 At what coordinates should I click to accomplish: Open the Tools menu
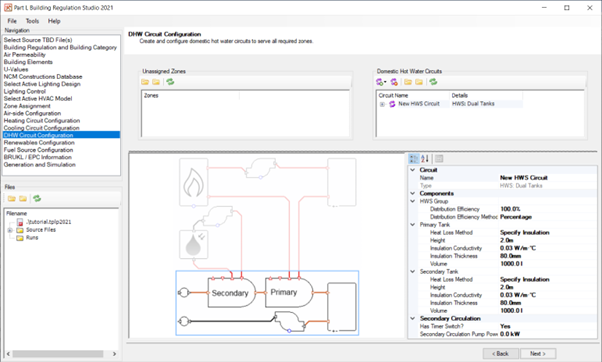tap(32, 21)
